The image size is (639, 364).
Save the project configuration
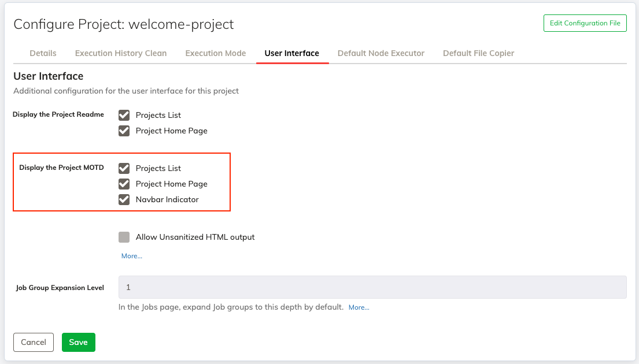click(x=78, y=342)
